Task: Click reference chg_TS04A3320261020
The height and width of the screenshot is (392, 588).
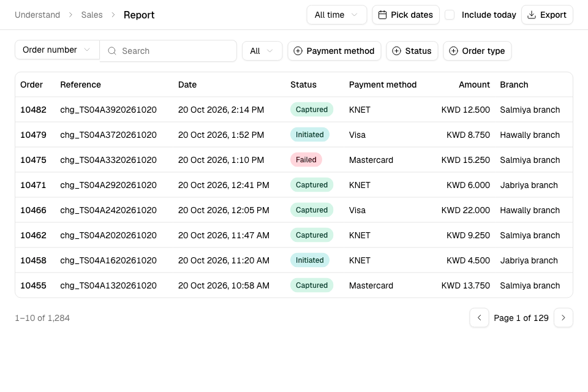Action: point(108,160)
